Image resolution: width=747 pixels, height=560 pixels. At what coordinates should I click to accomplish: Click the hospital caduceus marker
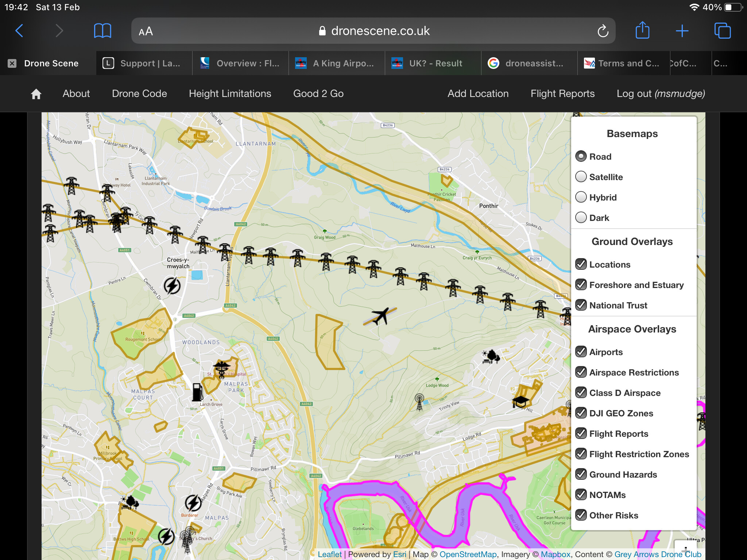tap(221, 369)
